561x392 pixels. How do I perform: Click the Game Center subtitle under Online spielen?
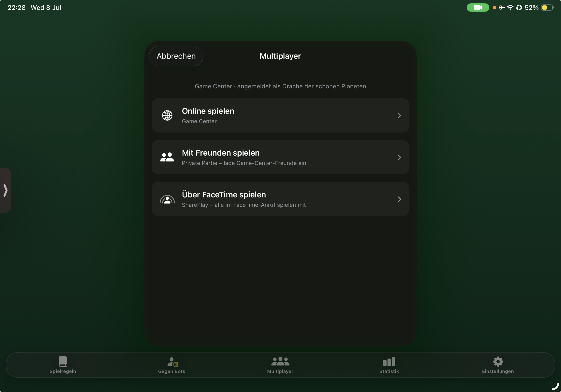point(199,121)
